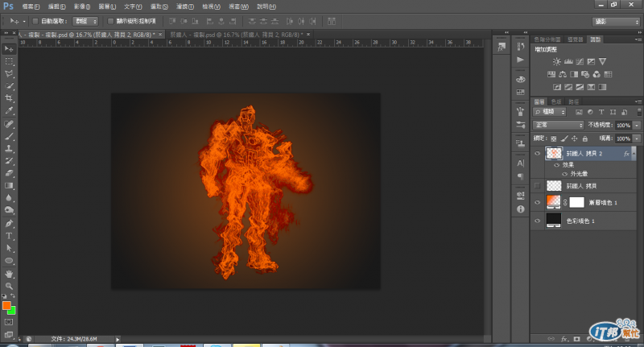Select the Move tool in the toolbox
Viewport: 644px width, 347px height.
9,49
